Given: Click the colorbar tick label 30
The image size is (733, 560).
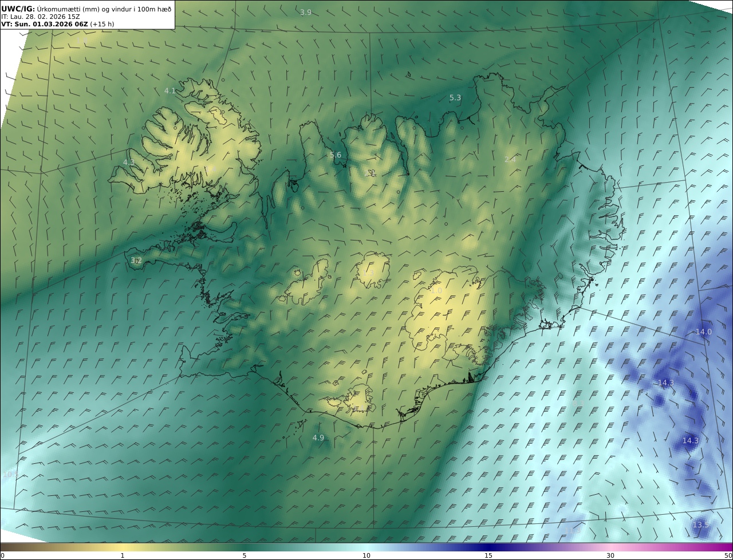Looking at the screenshot, I should point(610,555).
